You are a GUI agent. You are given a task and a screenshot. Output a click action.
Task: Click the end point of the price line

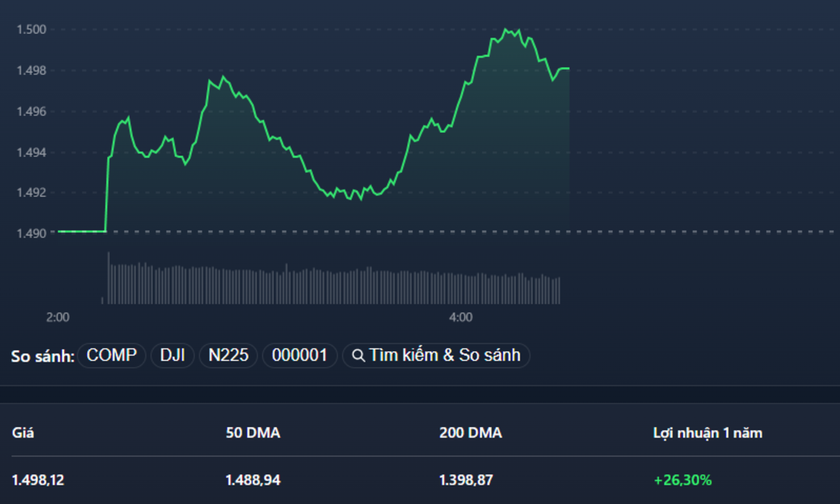coord(568,69)
